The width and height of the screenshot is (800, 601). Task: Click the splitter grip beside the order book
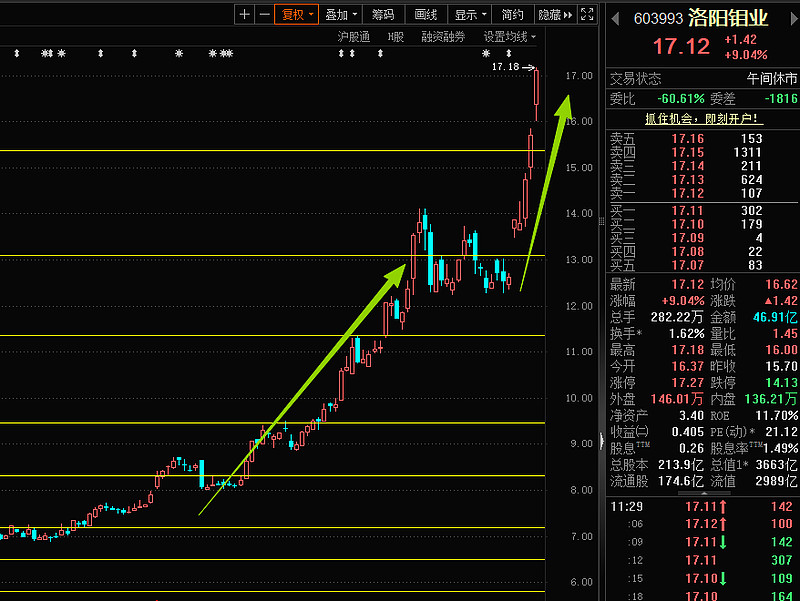(x=602, y=221)
